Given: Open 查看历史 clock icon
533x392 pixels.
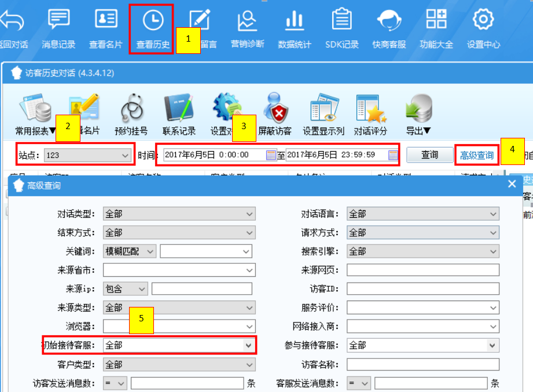Looking at the screenshot, I should point(153,22).
